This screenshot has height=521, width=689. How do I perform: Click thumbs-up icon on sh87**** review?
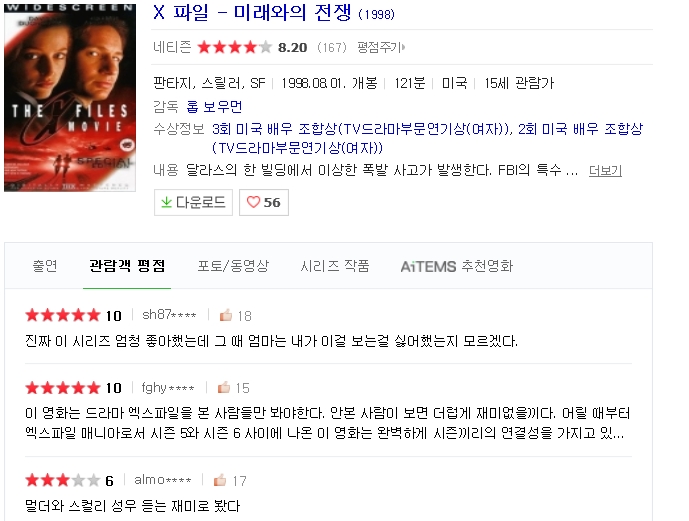pyautogui.click(x=225, y=315)
